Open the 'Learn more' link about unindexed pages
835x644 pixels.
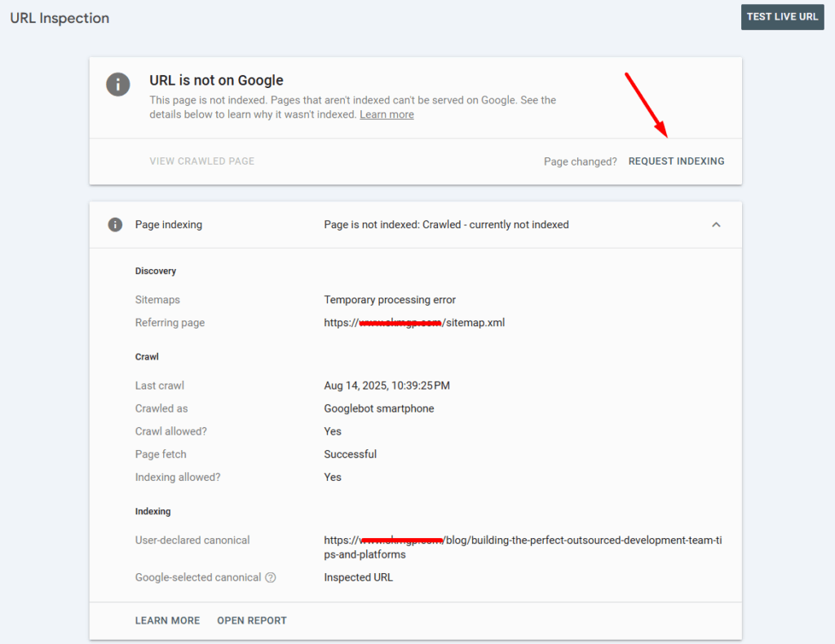pyautogui.click(x=387, y=114)
